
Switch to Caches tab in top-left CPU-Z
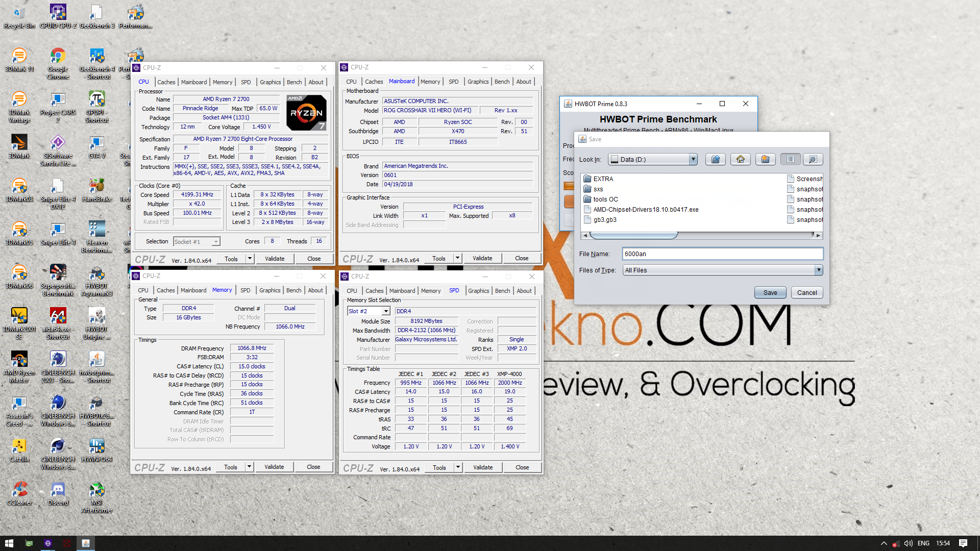pos(166,82)
